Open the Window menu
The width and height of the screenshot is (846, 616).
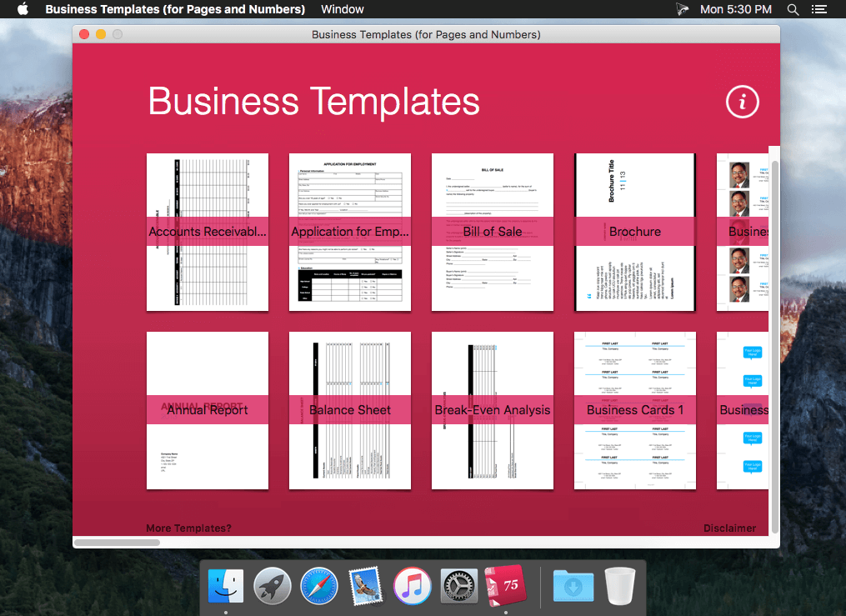click(342, 9)
